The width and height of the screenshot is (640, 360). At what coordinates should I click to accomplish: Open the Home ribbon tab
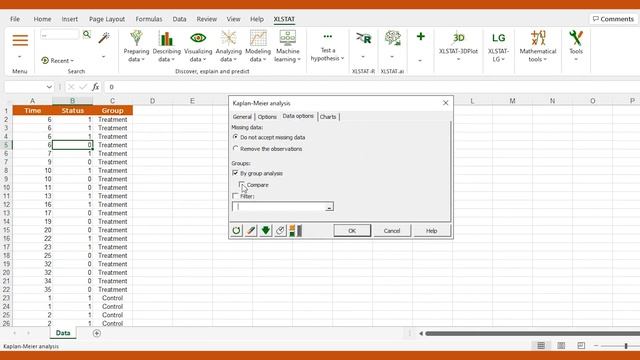pyautogui.click(x=42, y=19)
